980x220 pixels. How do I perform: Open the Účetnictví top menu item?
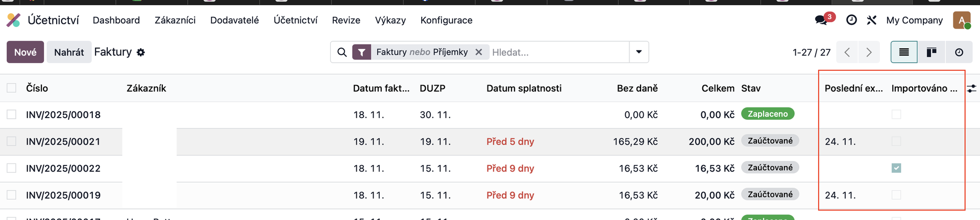tap(296, 20)
